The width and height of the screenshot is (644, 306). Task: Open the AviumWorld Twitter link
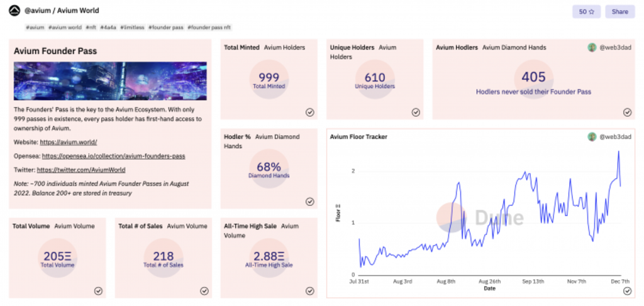80,170
